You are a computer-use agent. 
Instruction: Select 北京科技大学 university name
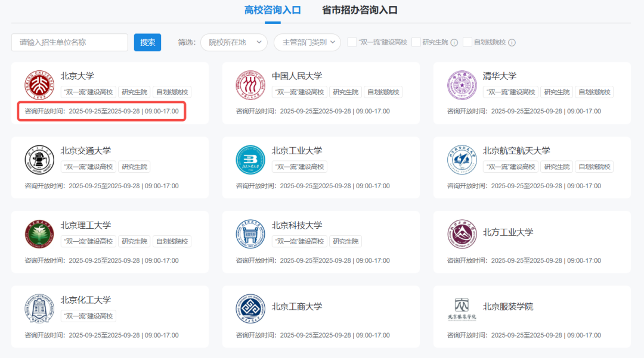(297, 225)
